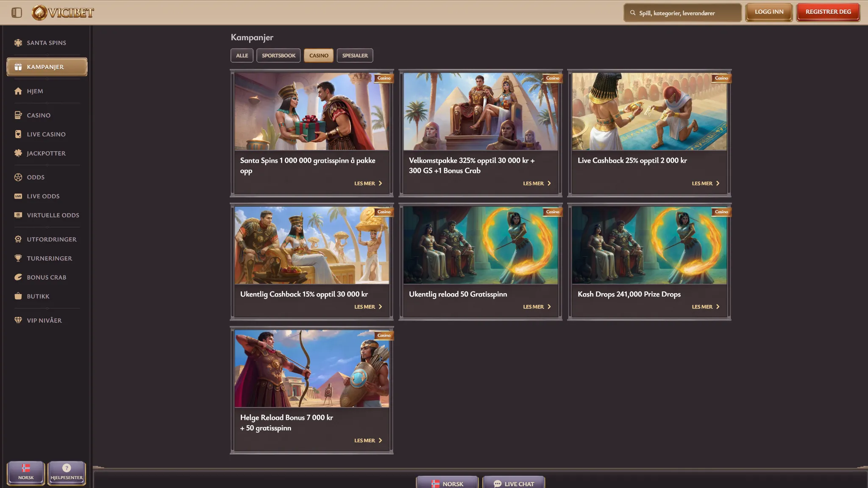Click the Registrer Deg button
This screenshot has height=488, width=868.
(x=828, y=12)
